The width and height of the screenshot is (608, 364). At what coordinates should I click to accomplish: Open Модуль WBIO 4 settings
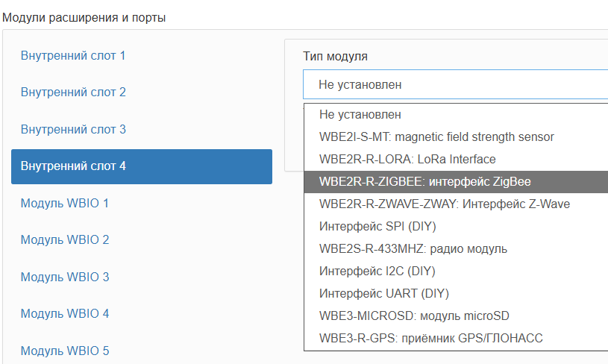[x=65, y=313]
